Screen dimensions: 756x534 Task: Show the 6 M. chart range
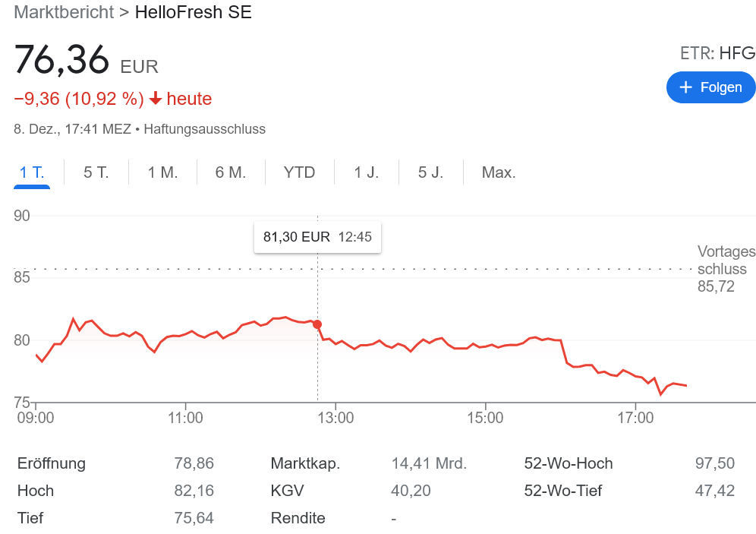point(230,172)
